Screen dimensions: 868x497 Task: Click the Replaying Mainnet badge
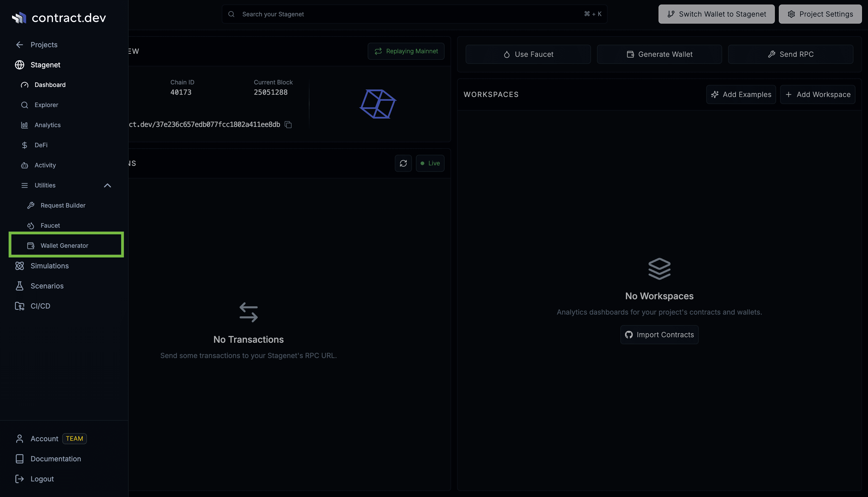(406, 51)
